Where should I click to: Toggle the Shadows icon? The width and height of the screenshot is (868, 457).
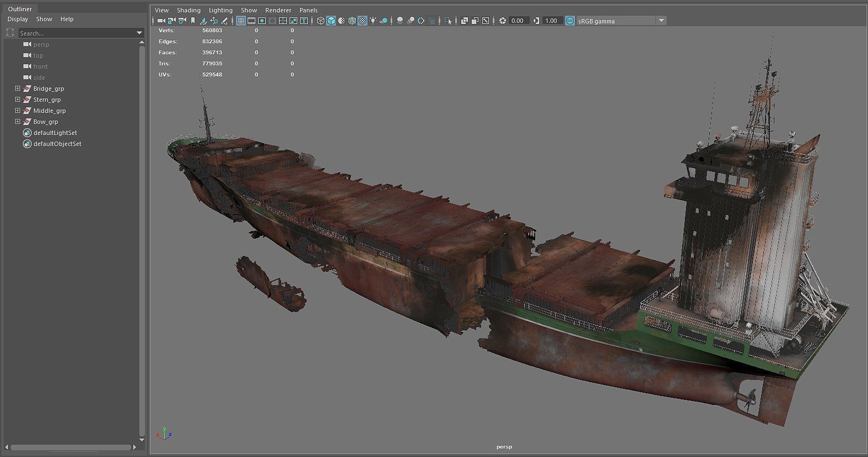click(x=383, y=21)
